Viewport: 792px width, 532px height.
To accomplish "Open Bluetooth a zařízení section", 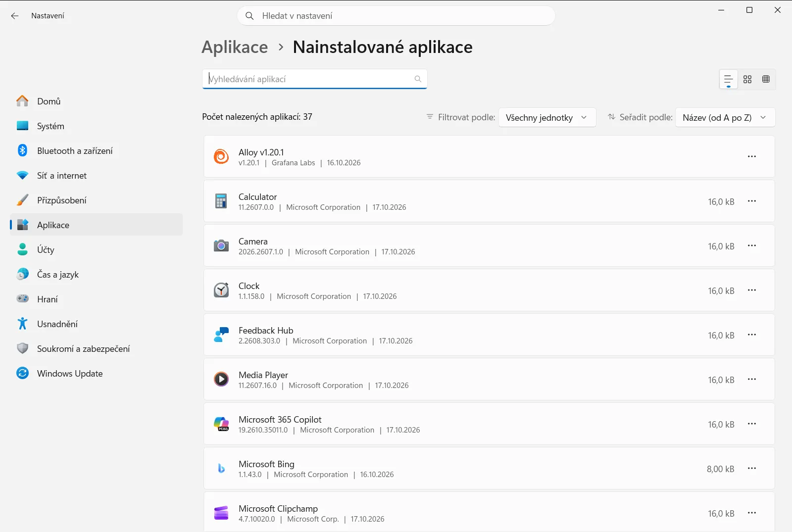I will pos(96,151).
